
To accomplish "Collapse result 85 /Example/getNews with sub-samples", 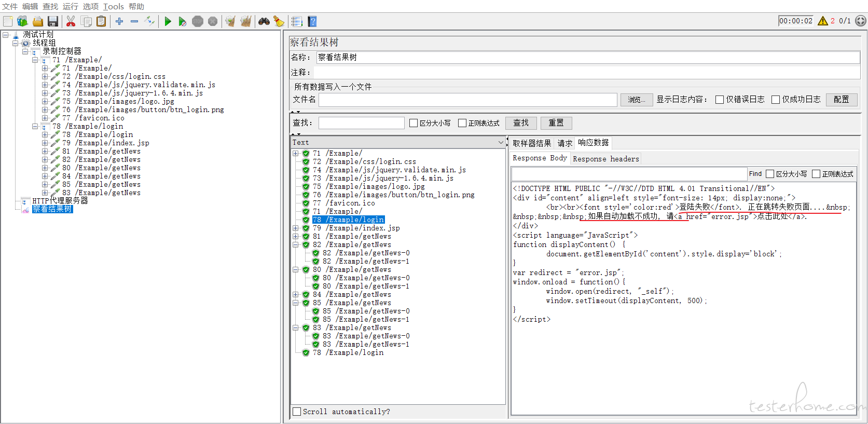I will [295, 303].
